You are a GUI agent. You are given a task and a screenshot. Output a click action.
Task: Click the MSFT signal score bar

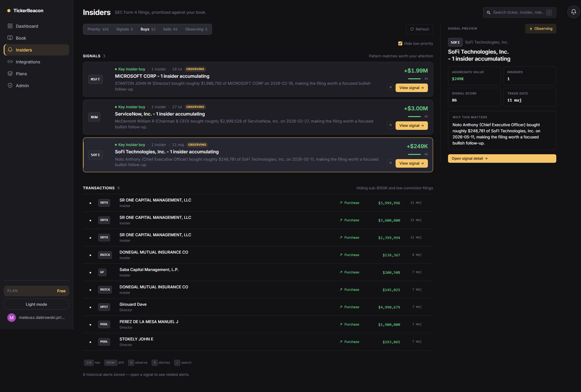(414, 79)
